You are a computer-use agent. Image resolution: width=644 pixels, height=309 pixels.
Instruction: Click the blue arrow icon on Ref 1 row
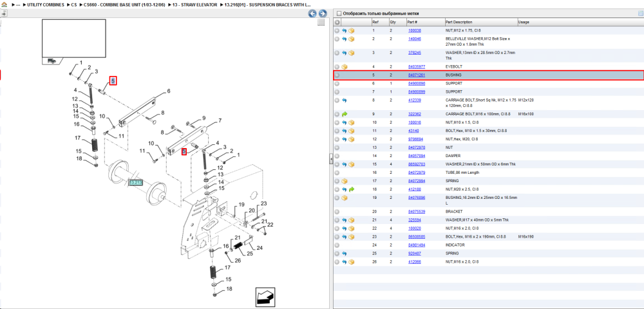(x=344, y=31)
